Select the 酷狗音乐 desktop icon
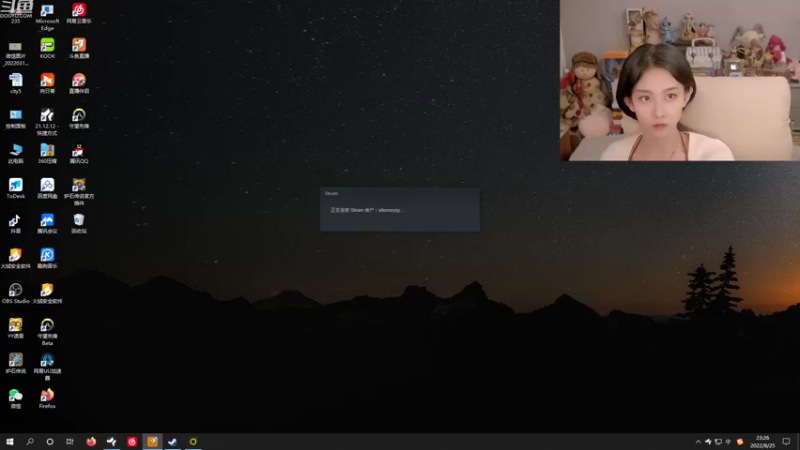 47,259
